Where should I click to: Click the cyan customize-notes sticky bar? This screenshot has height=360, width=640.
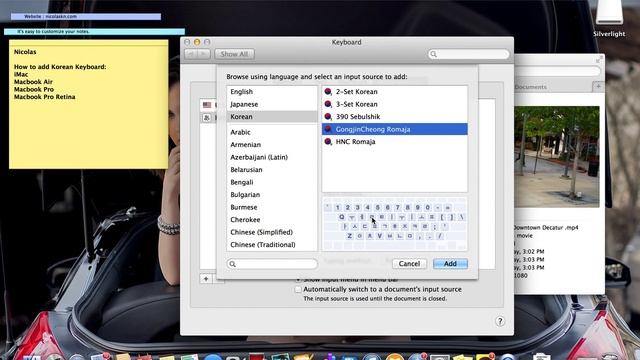94,31
